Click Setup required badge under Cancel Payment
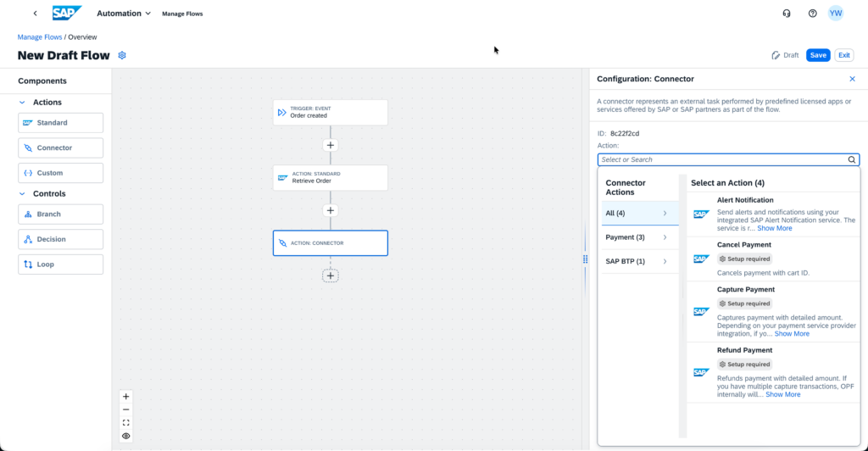This screenshot has height=451, width=868. (x=744, y=259)
